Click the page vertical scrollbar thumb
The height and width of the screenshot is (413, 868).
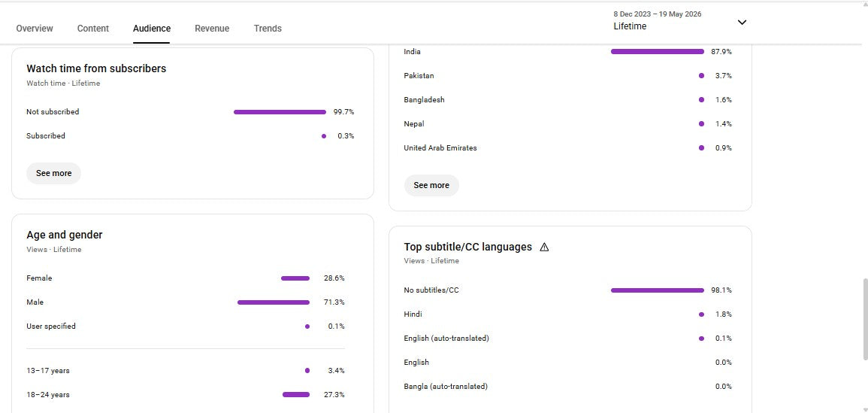tap(864, 320)
